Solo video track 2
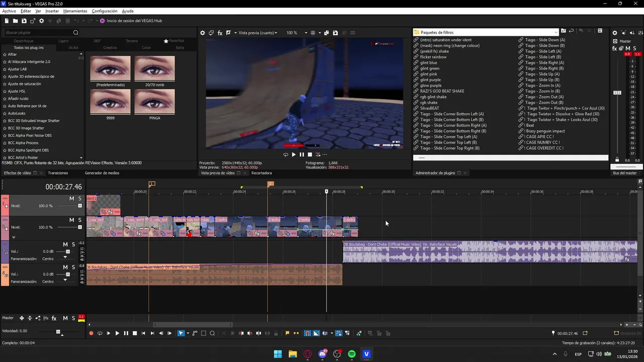The width and height of the screenshot is (644, 362). pyautogui.click(x=79, y=220)
